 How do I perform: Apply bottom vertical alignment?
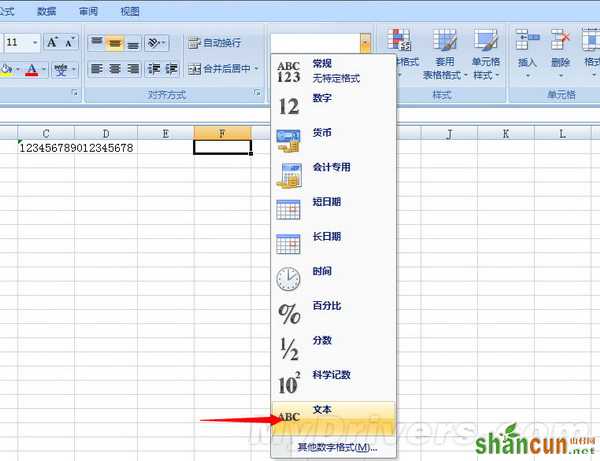(x=133, y=43)
